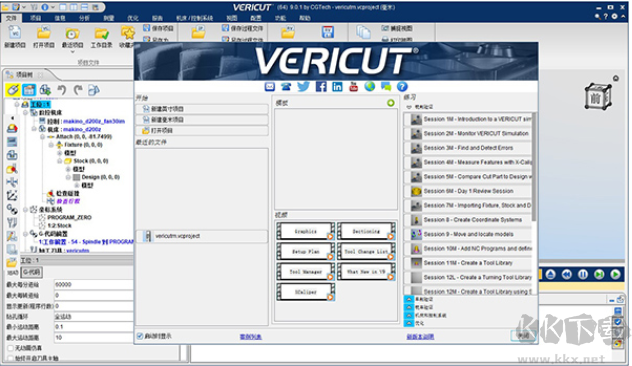Select the PROGRAM_ZERO tree item
Image resolution: width=632 pixels, height=366 pixels.
(x=69, y=218)
